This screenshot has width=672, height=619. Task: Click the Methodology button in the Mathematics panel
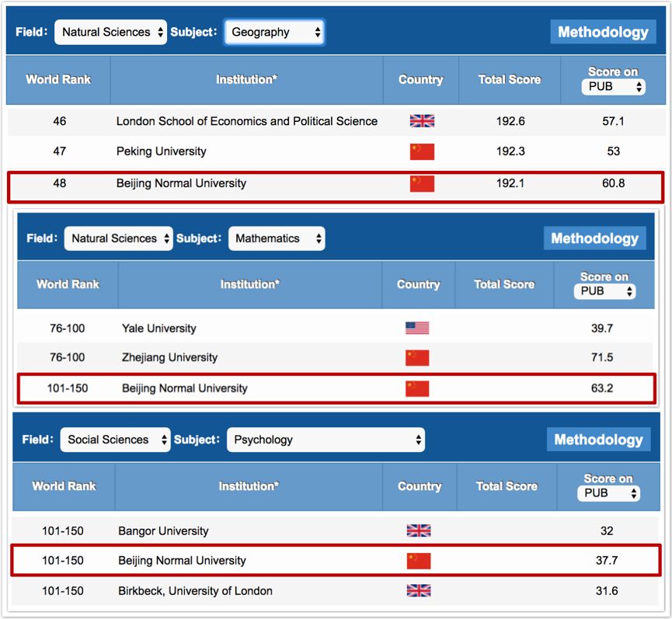[x=595, y=238]
